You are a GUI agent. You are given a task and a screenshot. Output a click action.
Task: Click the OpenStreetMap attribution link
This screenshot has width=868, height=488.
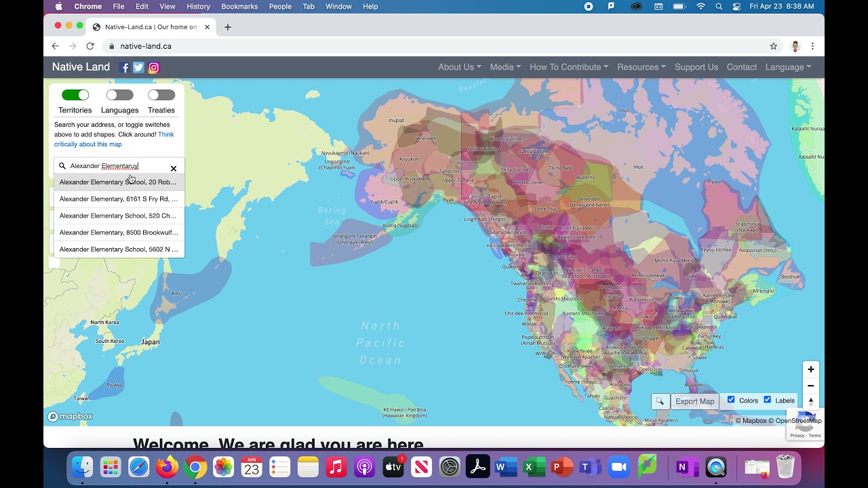click(795, 421)
